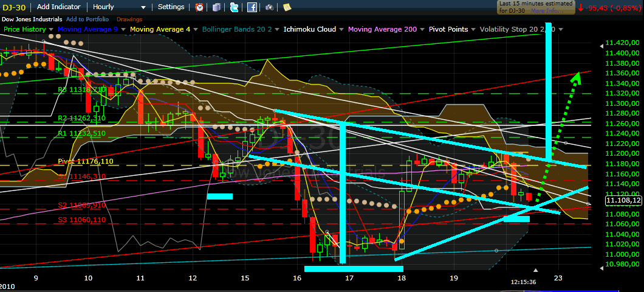This screenshot has width=644, height=292.
Task: Expand the Moving Average 4 options arrow
Action: pos(195,30)
